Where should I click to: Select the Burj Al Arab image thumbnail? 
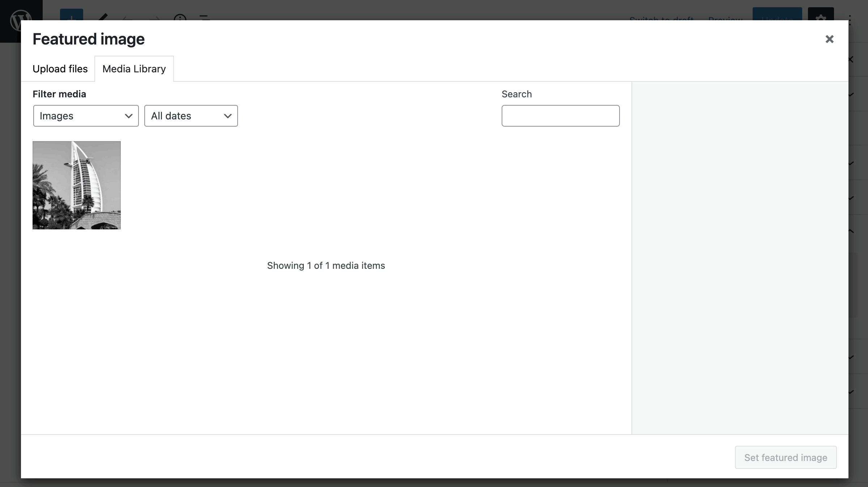76,185
